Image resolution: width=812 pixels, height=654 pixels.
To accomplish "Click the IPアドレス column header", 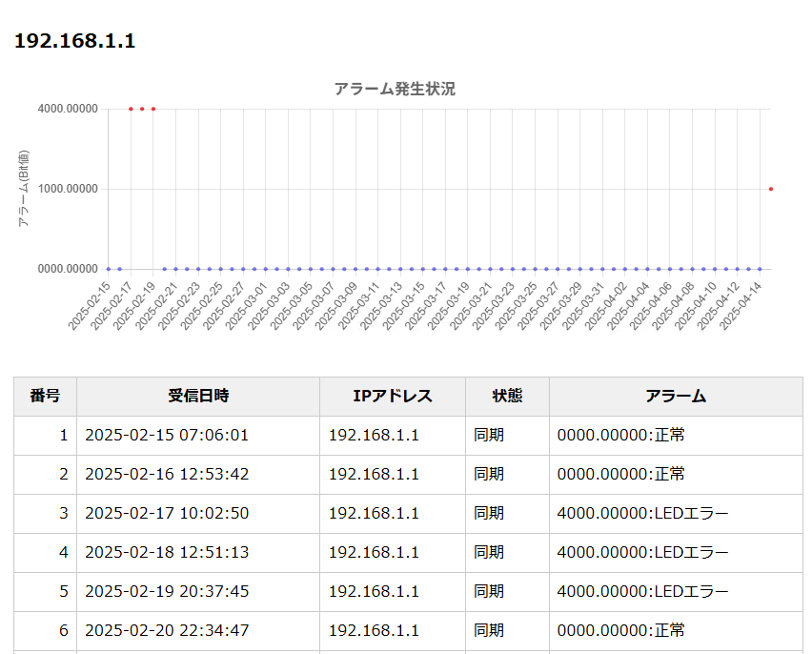I will (x=393, y=396).
